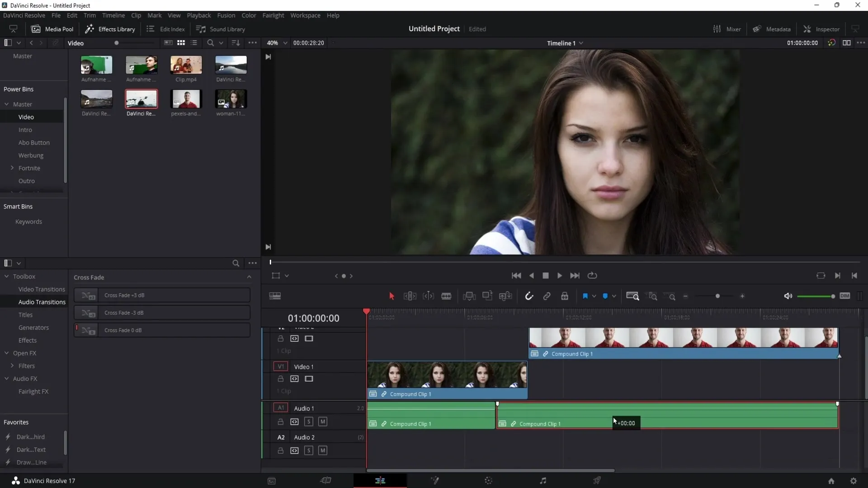Select the Blade edit mode tool
The width and height of the screenshot is (868, 488).
click(446, 296)
